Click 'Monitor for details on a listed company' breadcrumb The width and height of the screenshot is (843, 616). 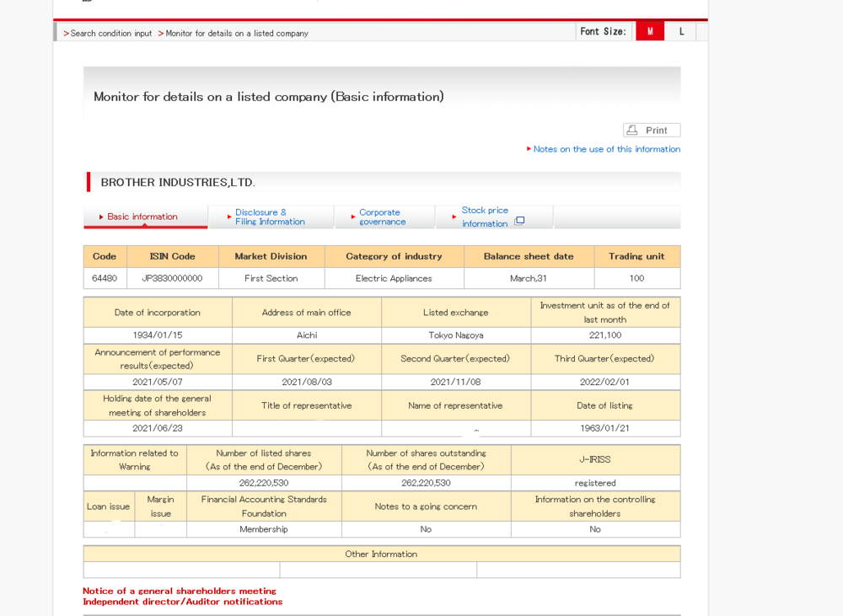coord(236,34)
